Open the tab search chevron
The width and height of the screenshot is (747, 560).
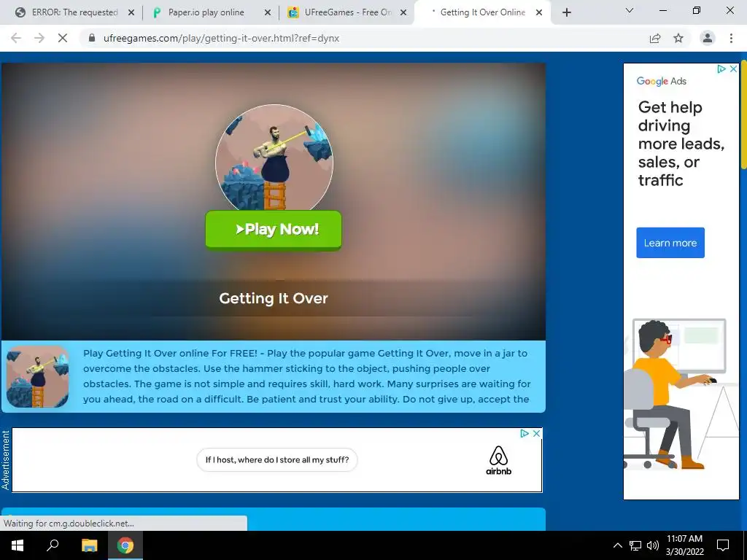pyautogui.click(x=630, y=10)
